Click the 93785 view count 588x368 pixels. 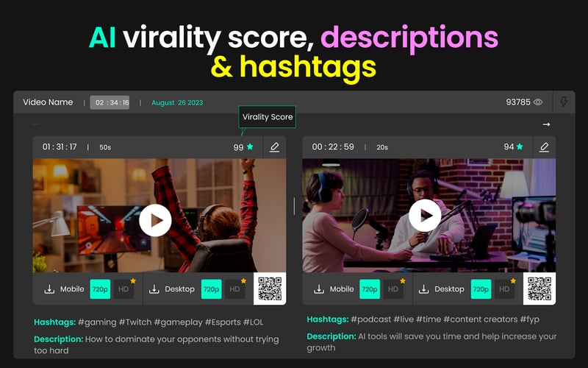coord(518,102)
